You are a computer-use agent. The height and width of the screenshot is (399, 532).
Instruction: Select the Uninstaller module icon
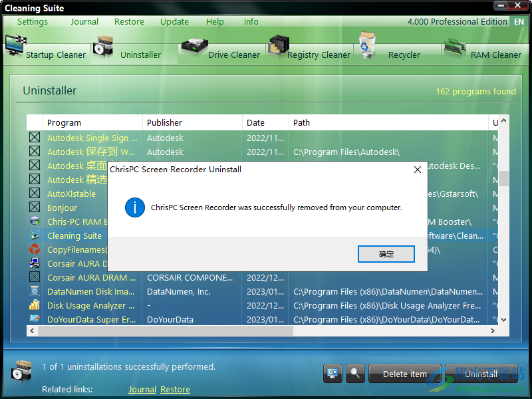[103, 47]
